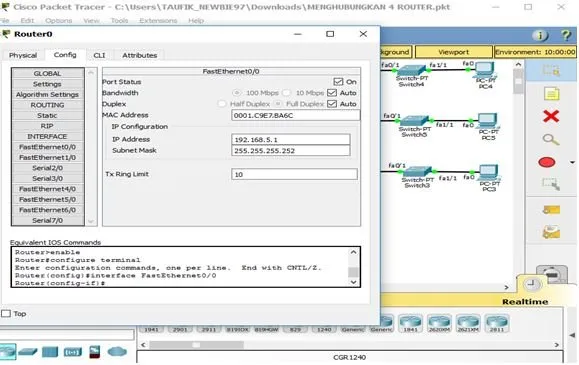This screenshot has width=579, height=365.
Task: Select the Wireless Devices category icon
Action: (x=73, y=352)
